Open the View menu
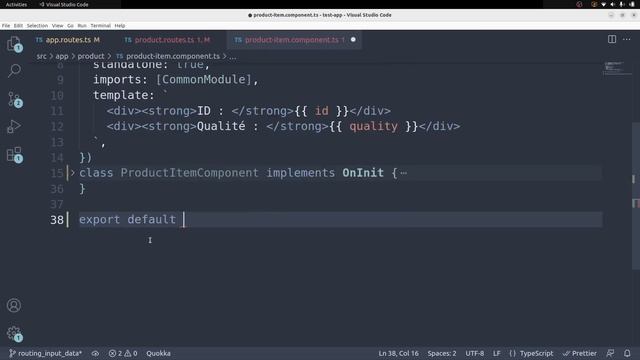The height and width of the screenshot is (360, 640). 58,25
